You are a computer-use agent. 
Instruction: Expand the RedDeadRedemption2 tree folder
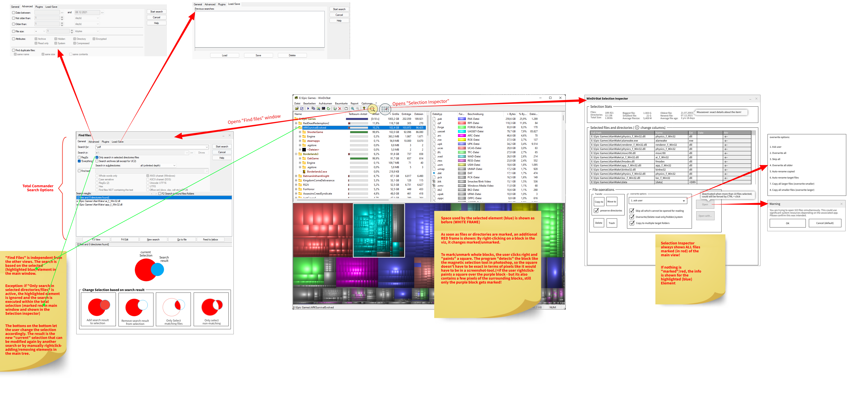pos(296,123)
